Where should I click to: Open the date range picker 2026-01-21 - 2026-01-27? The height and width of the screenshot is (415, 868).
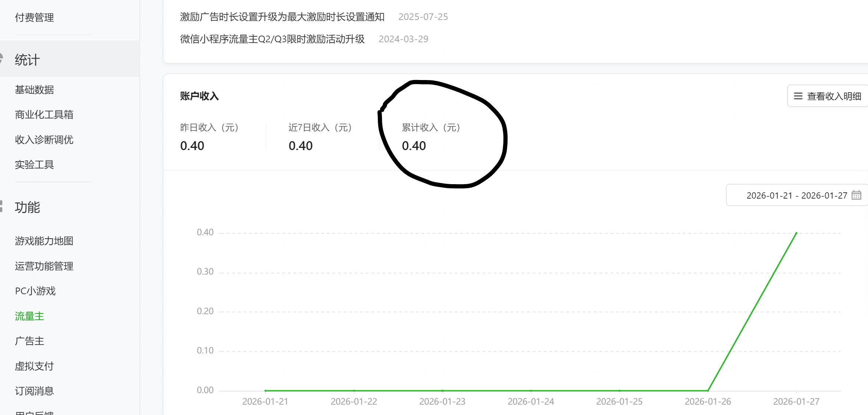pyautogui.click(x=796, y=195)
